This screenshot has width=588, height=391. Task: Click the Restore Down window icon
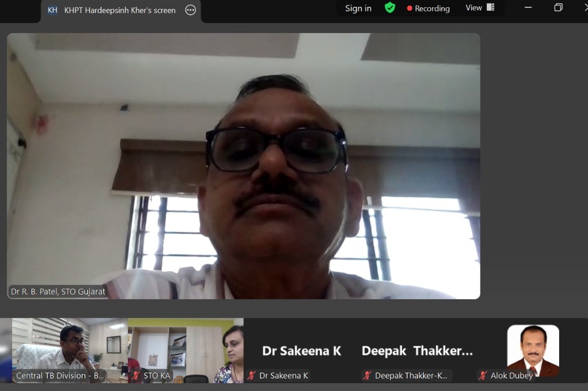(x=558, y=8)
